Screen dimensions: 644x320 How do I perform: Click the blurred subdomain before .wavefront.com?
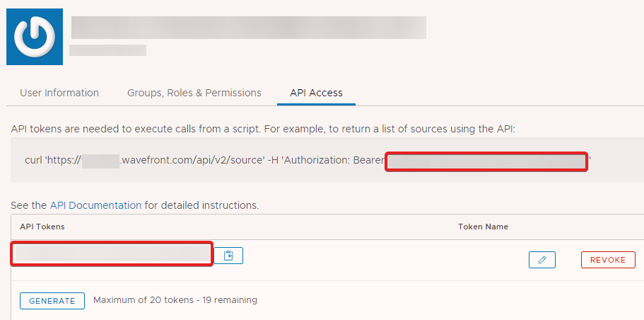[100, 160]
